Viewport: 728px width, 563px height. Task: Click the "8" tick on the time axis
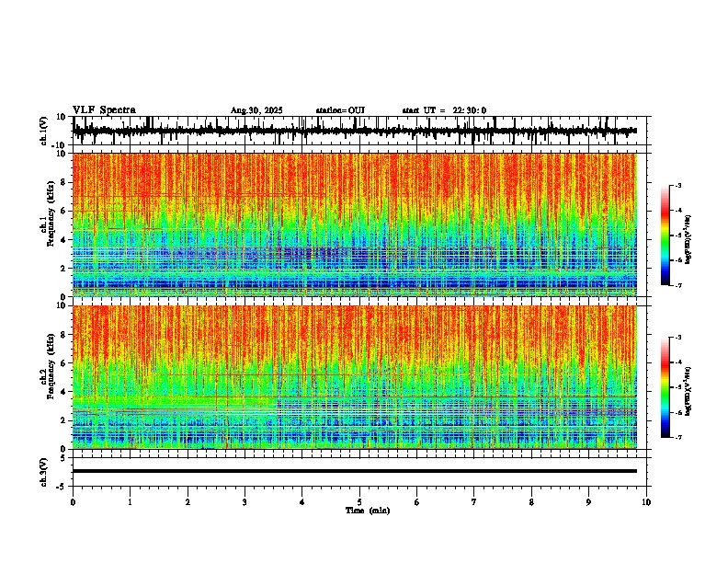pyautogui.click(x=531, y=502)
